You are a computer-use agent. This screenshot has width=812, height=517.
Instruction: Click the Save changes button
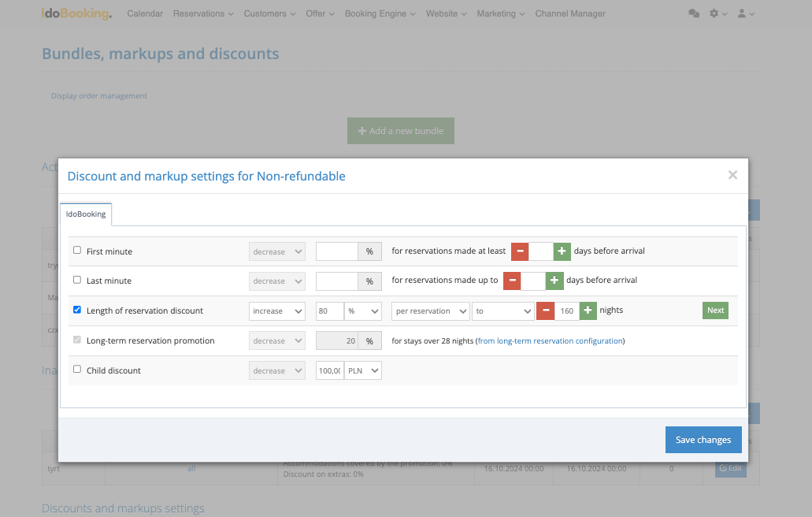(703, 440)
